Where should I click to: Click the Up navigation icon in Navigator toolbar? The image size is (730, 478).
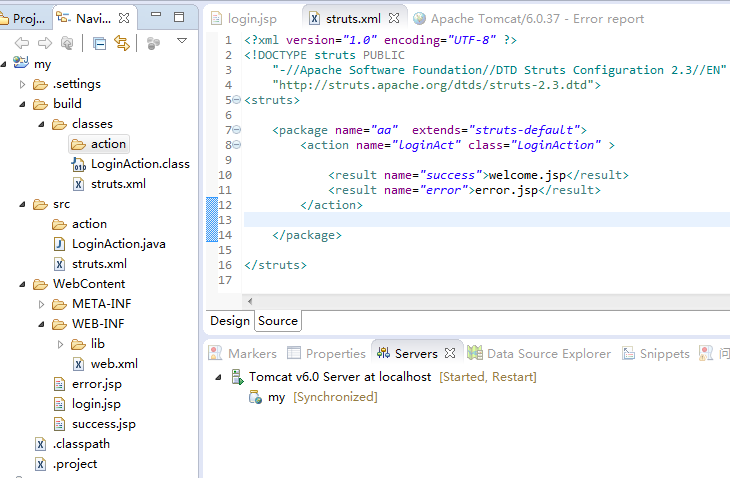point(67,43)
